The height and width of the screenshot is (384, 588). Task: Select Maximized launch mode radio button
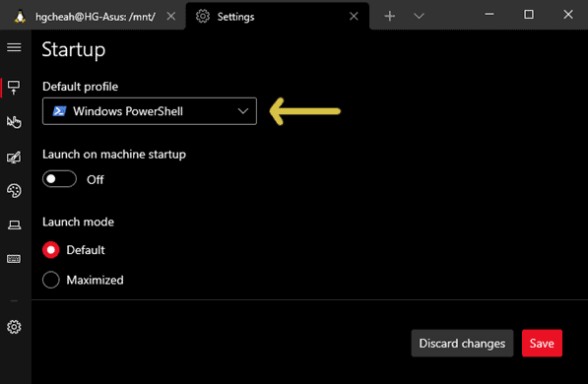click(51, 280)
